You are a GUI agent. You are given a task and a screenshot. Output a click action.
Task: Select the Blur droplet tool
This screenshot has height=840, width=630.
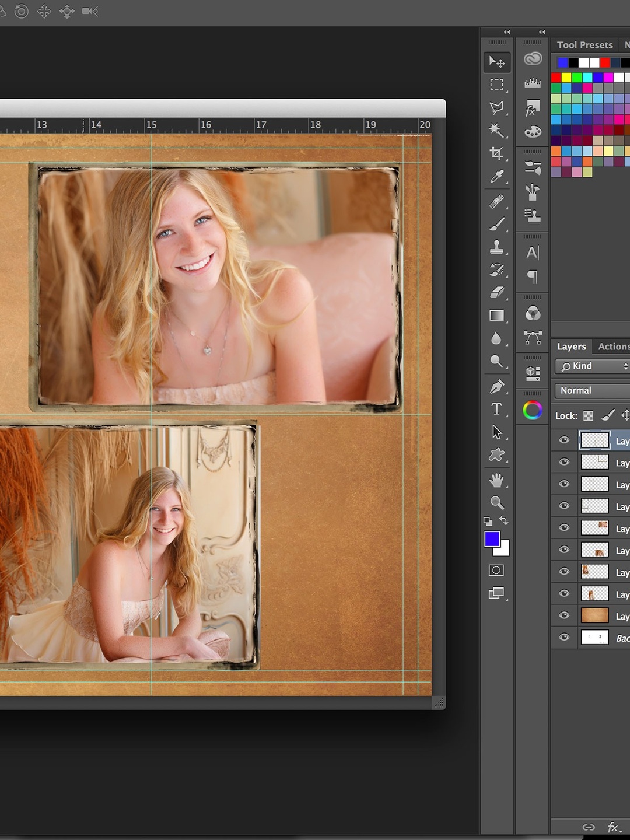497,338
